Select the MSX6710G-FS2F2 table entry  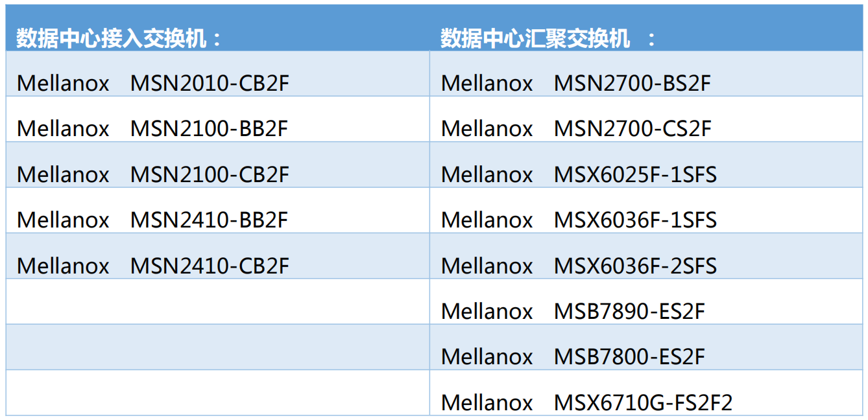point(643,402)
